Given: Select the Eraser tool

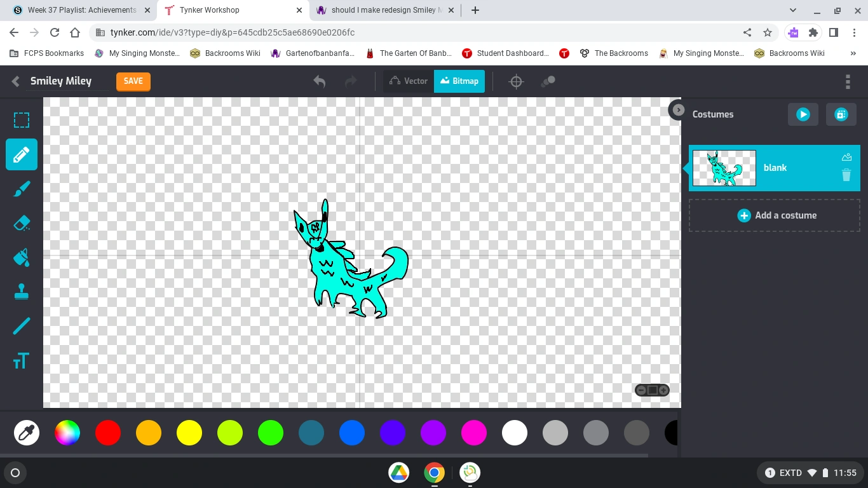Looking at the screenshot, I should pos(22,222).
